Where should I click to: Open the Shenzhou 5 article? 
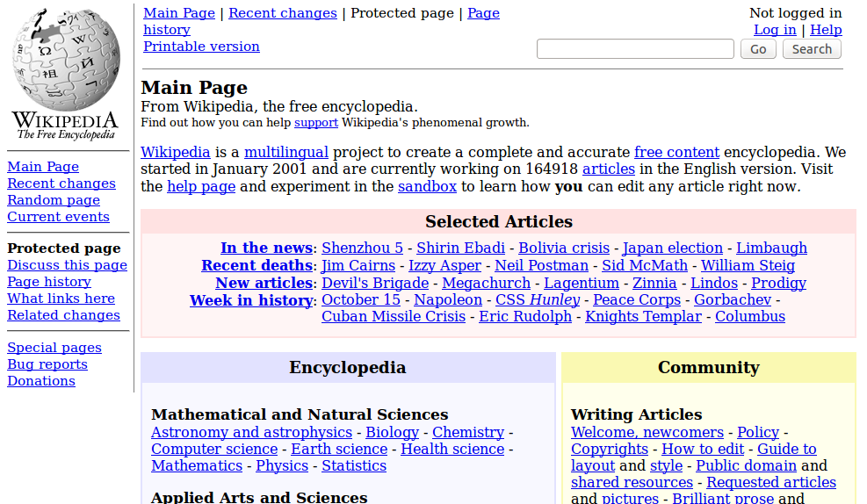(362, 248)
